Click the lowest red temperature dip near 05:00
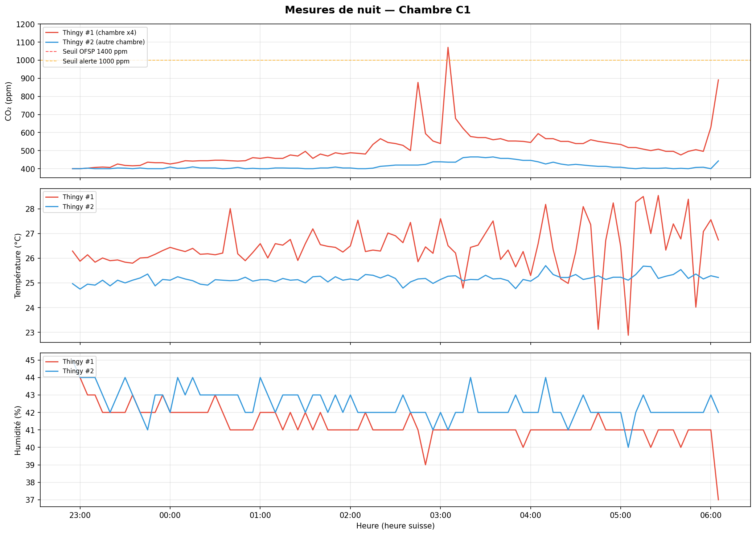The height and width of the screenshot is (535, 756). [628, 334]
